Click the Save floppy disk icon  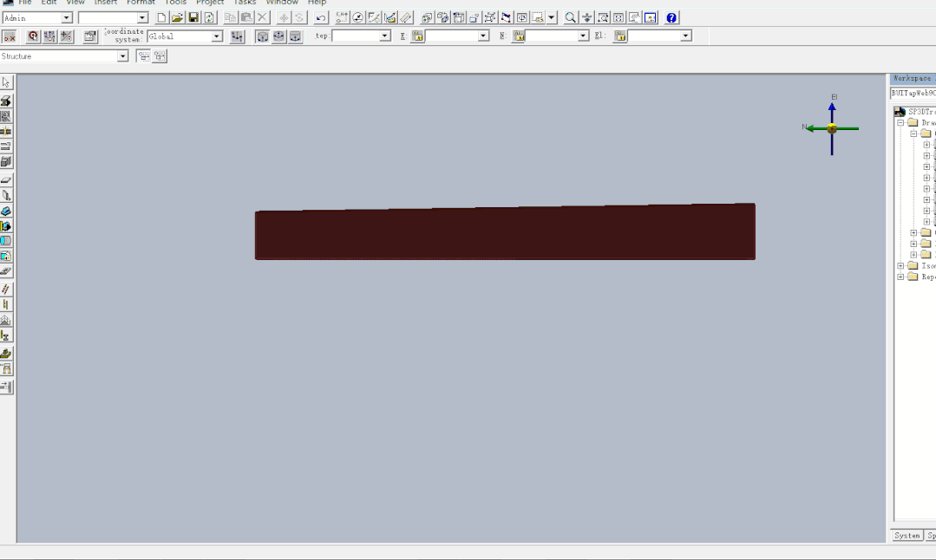coord(193,18)
